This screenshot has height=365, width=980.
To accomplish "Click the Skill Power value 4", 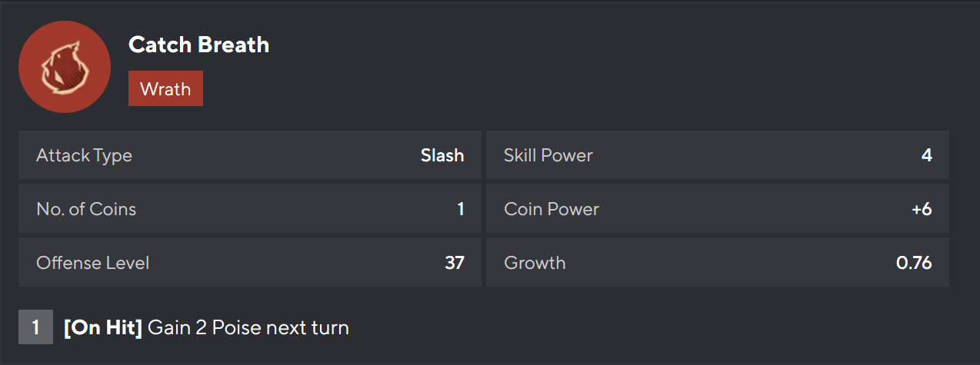I will [x=926, y=155].
